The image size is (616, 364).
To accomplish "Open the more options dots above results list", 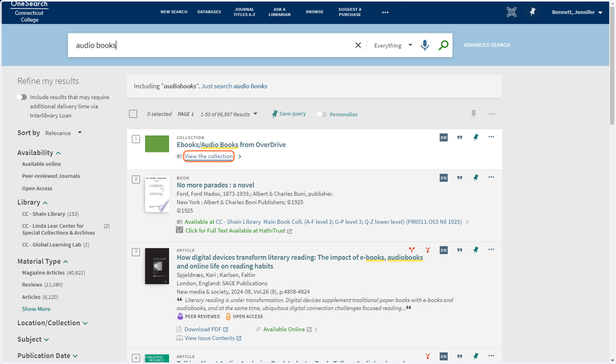I will pyautogui.click(x=492, y=114).
